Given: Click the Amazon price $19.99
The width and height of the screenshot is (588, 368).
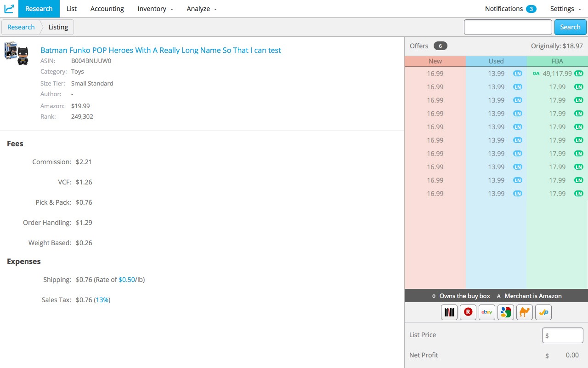Looking at the screenshot, I should point(80,106).
